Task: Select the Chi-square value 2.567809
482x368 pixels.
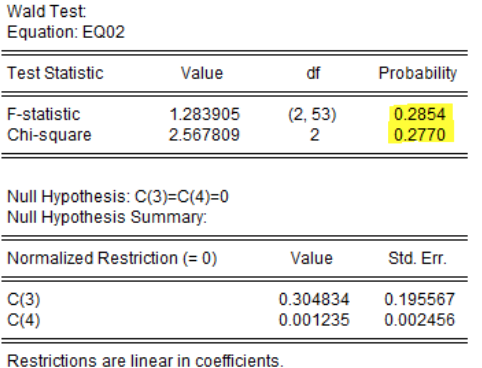Action: (x=204, y=135)
